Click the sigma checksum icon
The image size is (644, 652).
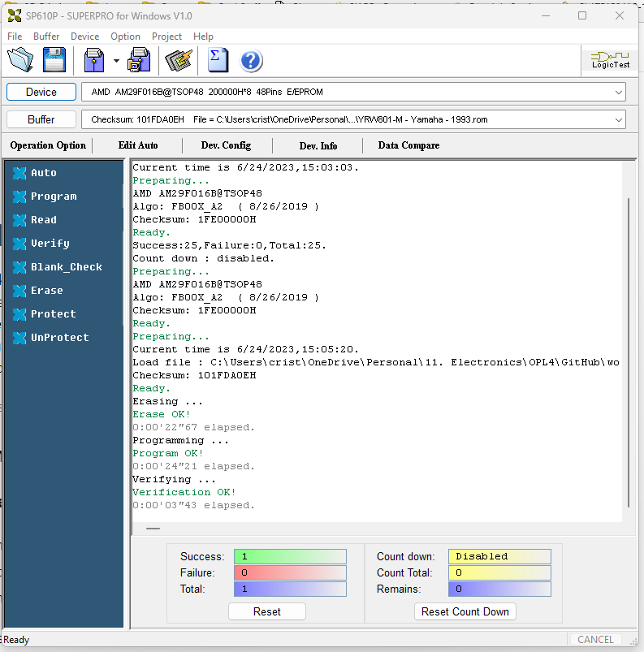coord(217,60)
